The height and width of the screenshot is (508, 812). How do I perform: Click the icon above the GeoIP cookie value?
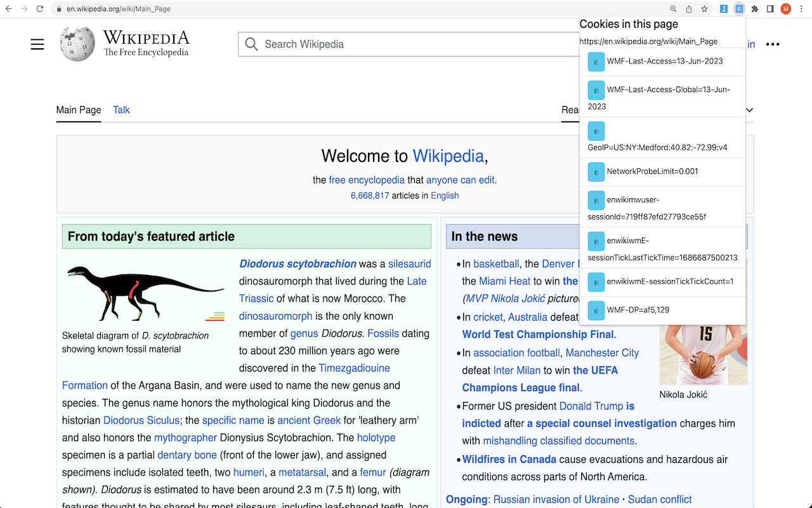(596, 131)
